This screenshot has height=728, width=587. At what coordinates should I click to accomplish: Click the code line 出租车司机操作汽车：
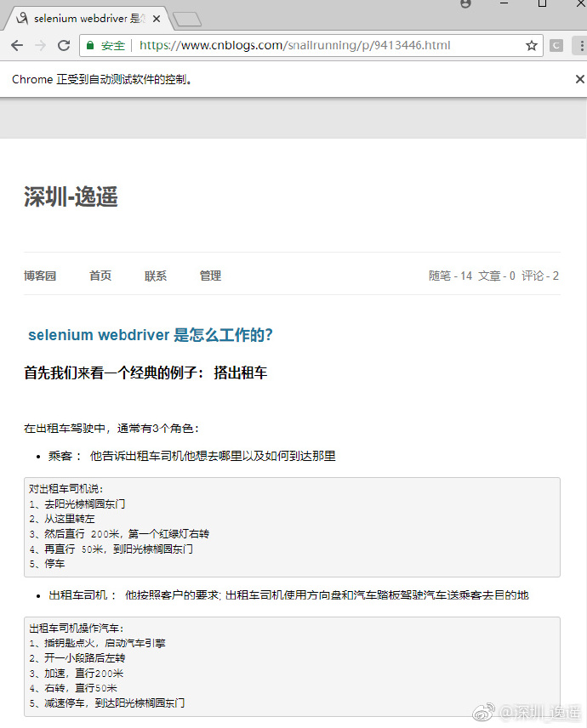click(77, 628)
